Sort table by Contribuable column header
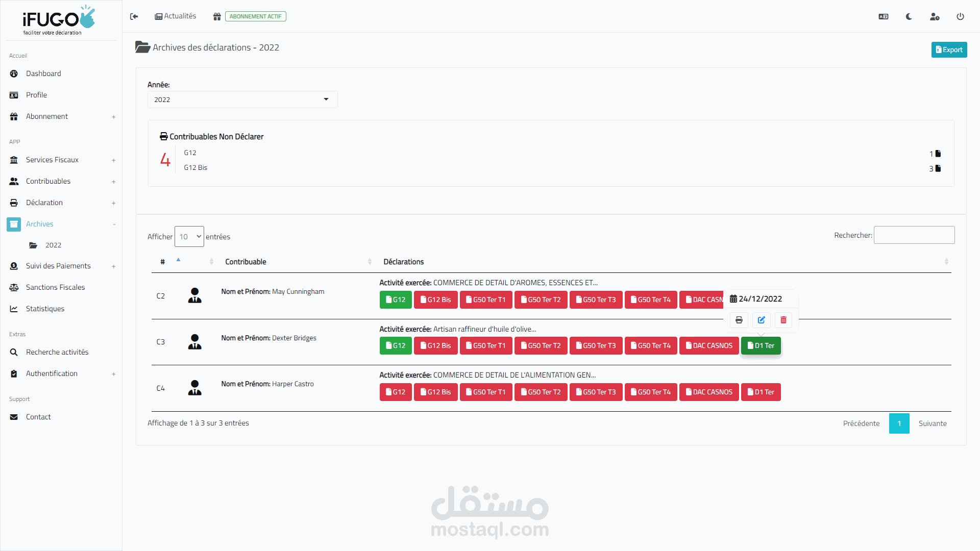This screenshot has width=980, height=551. (x=246, y=262)
